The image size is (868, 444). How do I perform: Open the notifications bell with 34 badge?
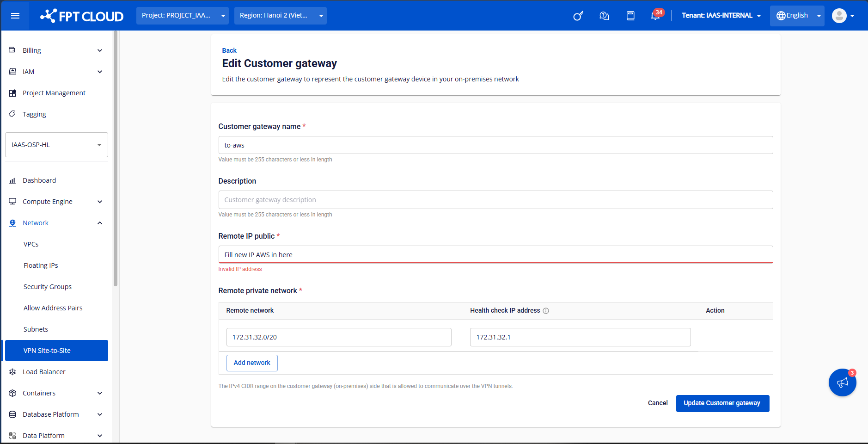[x=655, y=16]
